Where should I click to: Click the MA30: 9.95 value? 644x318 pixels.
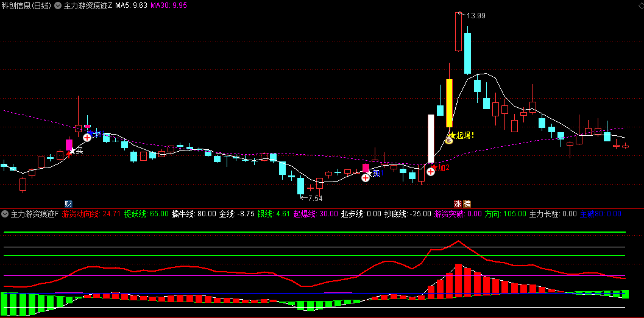(169, 6)
